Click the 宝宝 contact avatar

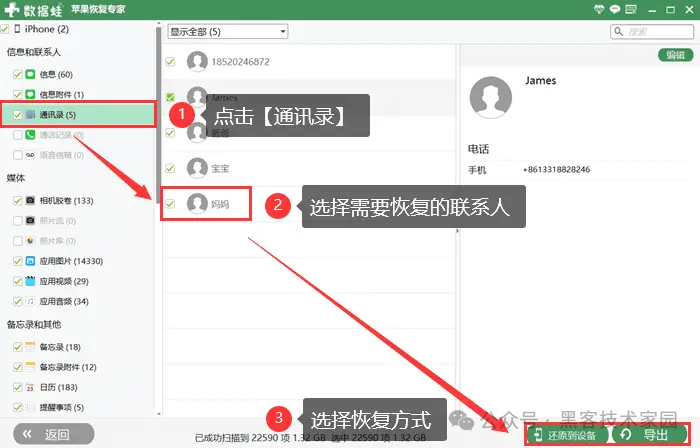197,168
